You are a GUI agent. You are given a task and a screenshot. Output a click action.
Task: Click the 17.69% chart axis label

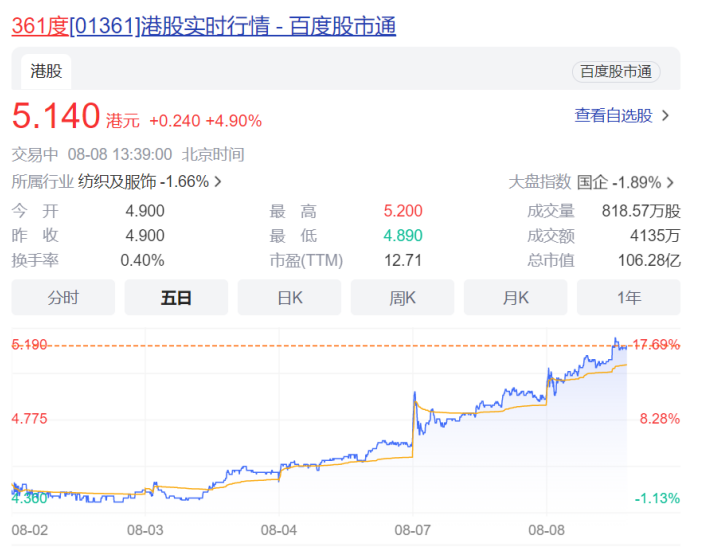pos(656,345)
